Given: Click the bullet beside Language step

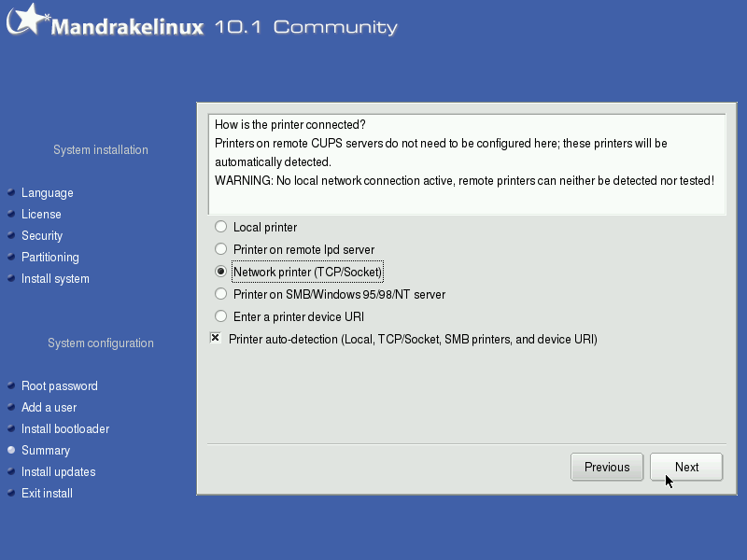Looking at the screenshot, I should (11, 192).
